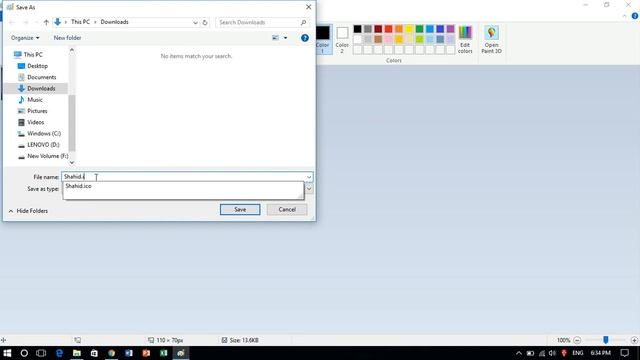
Task: Show hidden system tray icons
Action: pyautogui.click(x=519, y=353)
